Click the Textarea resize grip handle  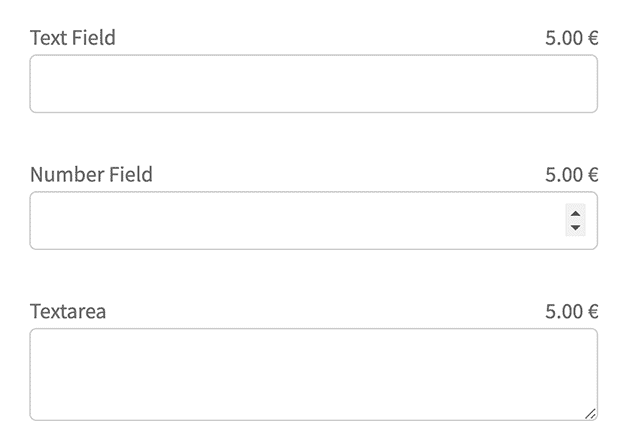click(590, 413)
